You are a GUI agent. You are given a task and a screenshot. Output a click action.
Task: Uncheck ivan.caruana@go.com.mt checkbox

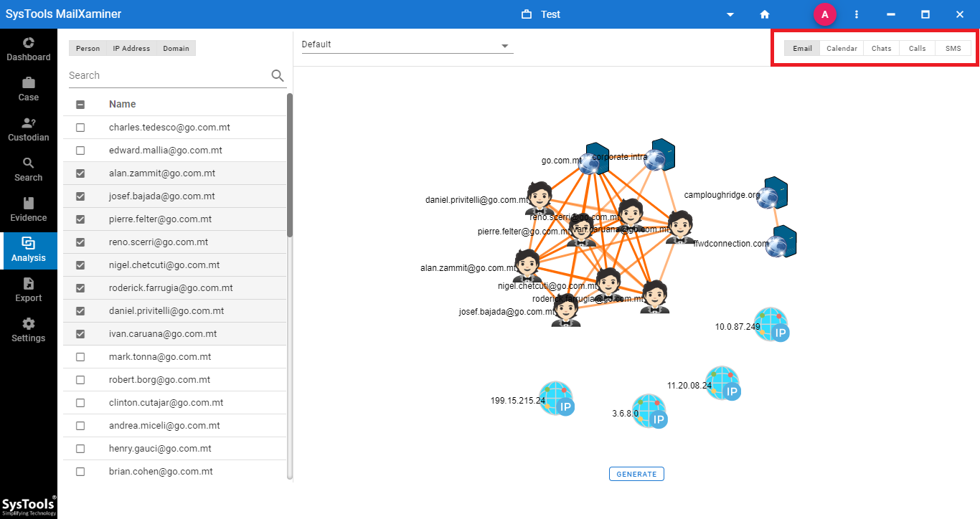click(80, 334)
